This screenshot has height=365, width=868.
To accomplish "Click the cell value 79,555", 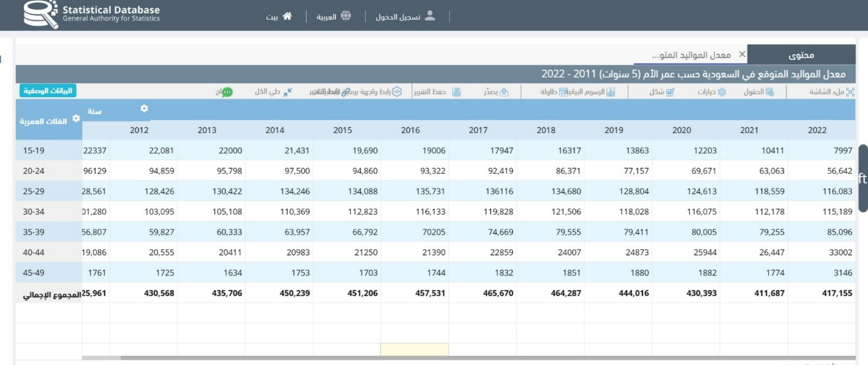I will [568, 232].
